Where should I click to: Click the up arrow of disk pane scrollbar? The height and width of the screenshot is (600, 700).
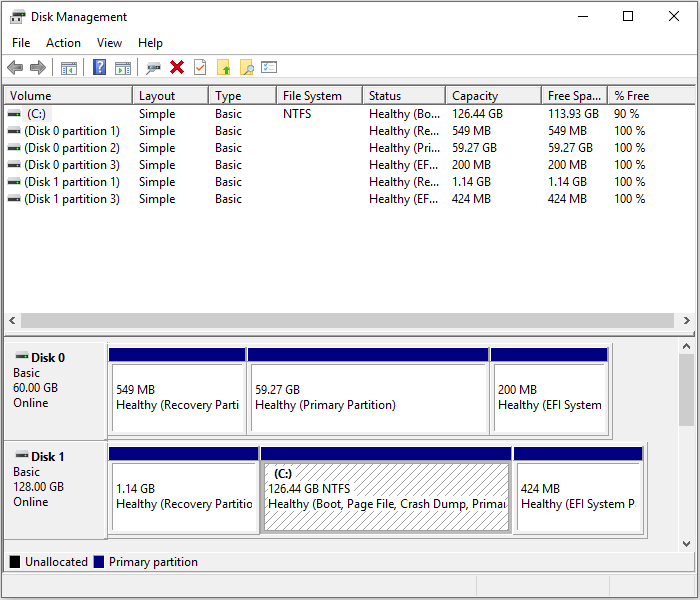point(686,346)
